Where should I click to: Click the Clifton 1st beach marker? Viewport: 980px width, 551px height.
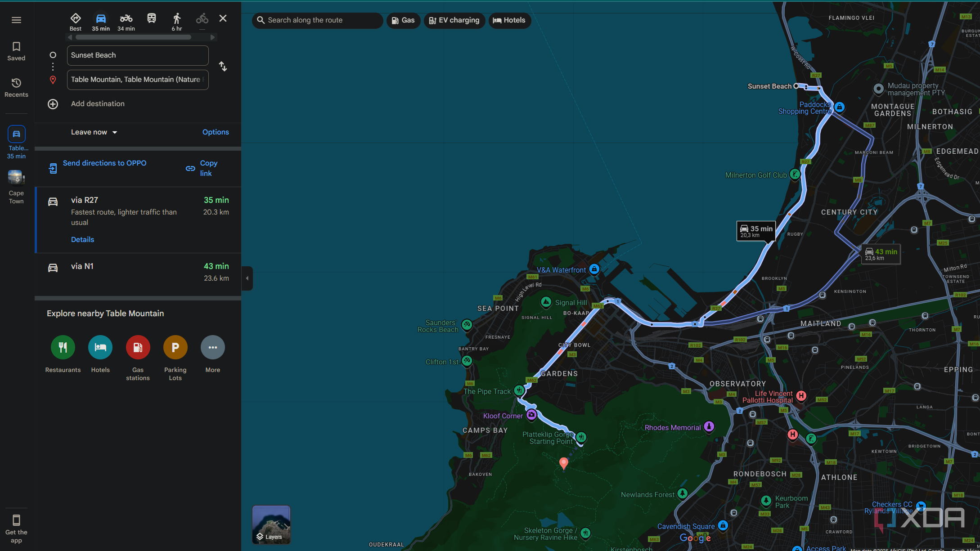(x=467, y=361)
